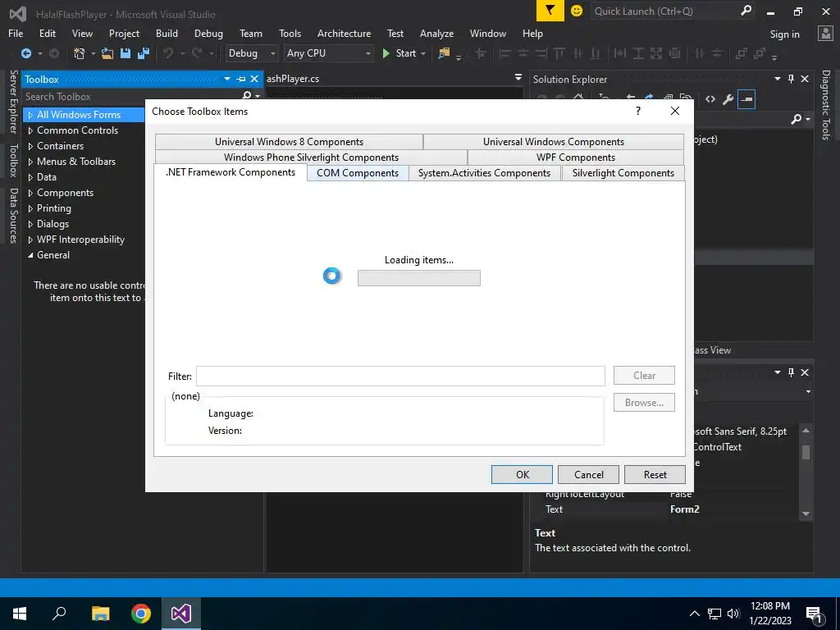Click the Cancel button
Viewport: 840px width, 630px height.
click(589, 475)
